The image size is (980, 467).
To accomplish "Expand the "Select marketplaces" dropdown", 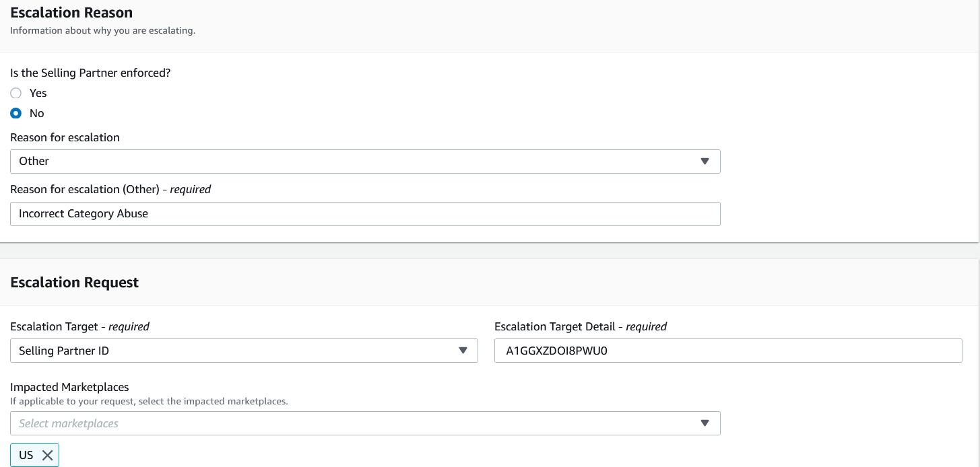I will click(364, 423).
